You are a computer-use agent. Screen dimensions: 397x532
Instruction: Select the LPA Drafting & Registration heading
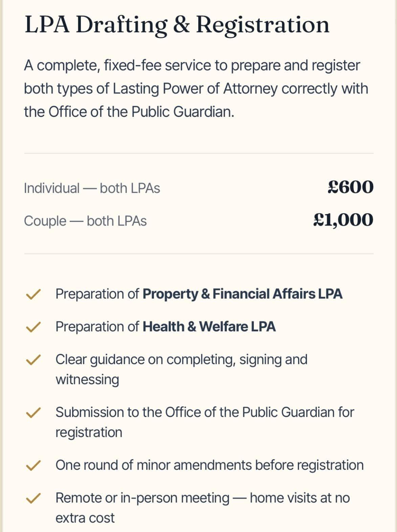pos(177,25)
